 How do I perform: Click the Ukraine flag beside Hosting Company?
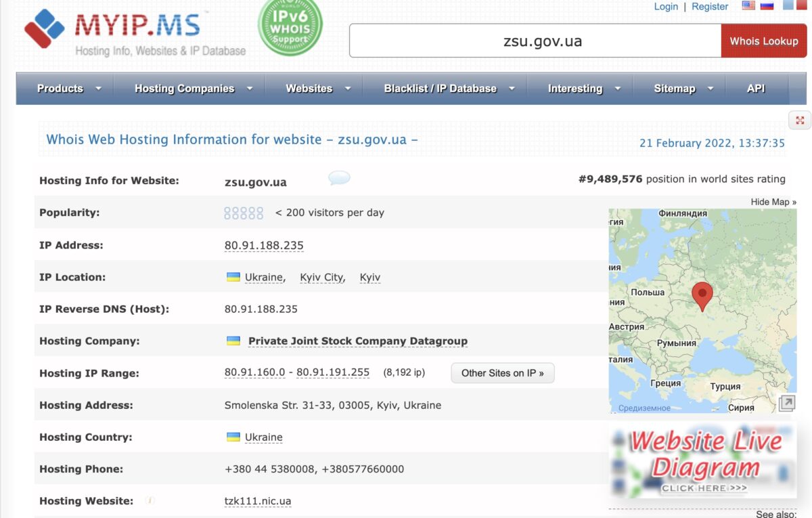(x=233, y=341)
